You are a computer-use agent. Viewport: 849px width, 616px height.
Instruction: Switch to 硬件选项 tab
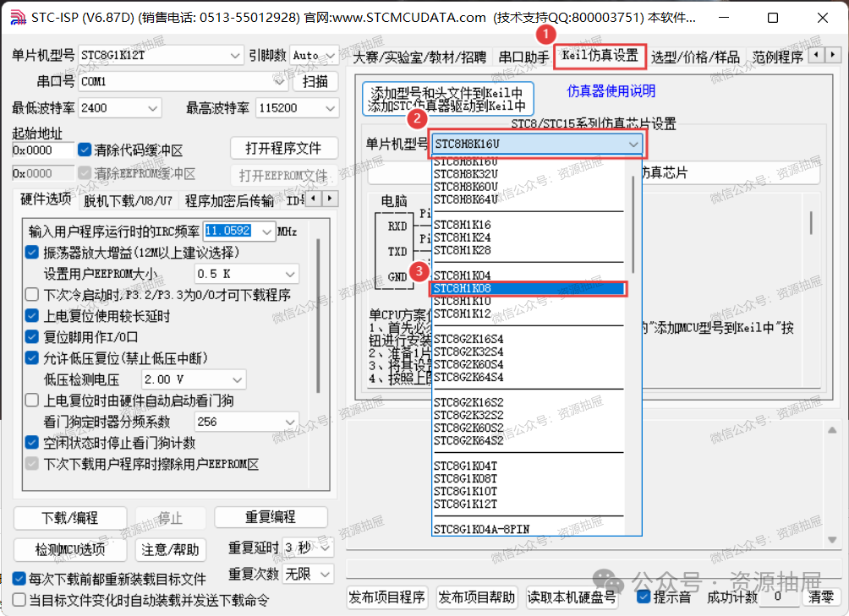[46, 199]
